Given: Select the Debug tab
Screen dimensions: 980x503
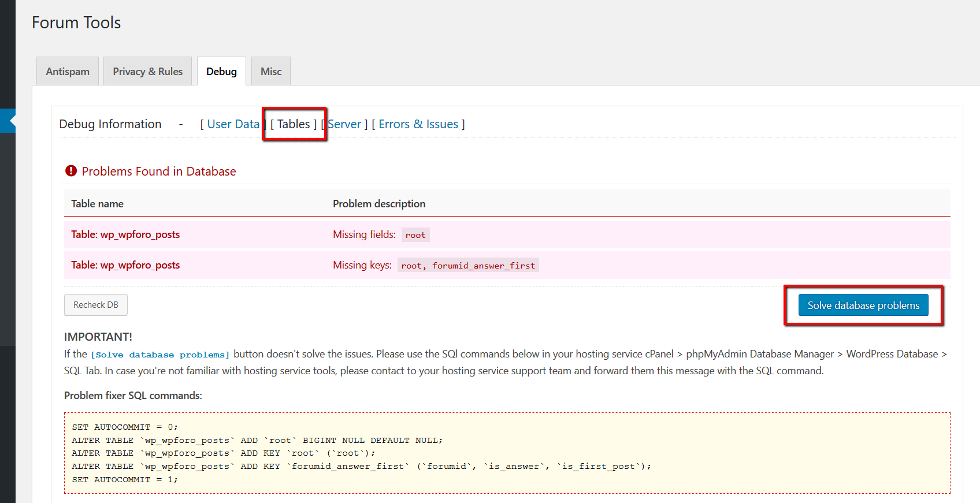Looking at the screenshot, I should tap(221, 72).
